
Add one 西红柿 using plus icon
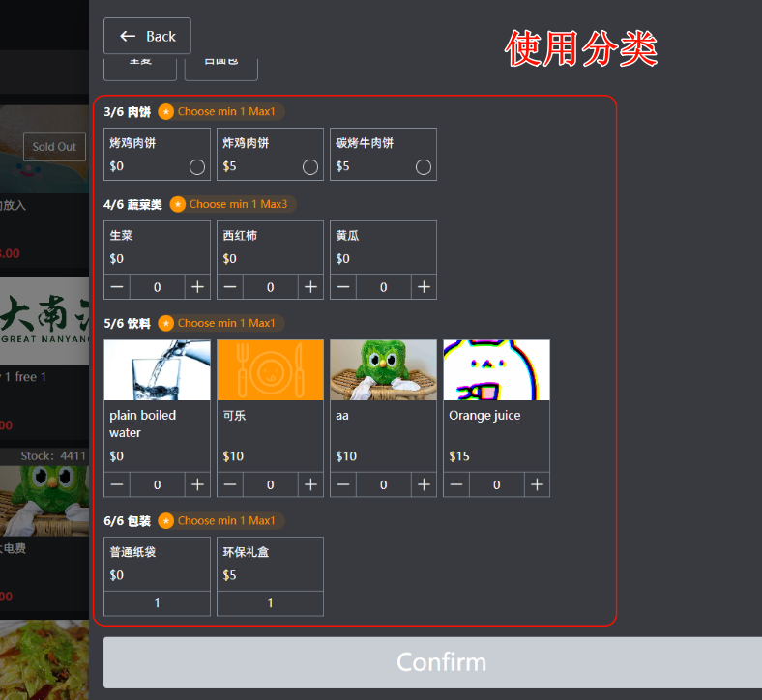[x=310, y=287]
